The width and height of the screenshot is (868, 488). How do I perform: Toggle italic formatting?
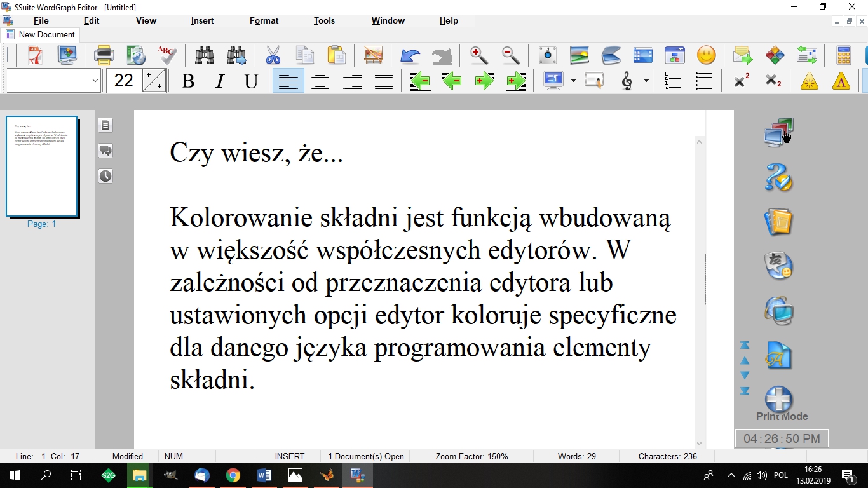click(x=219, y=81)
